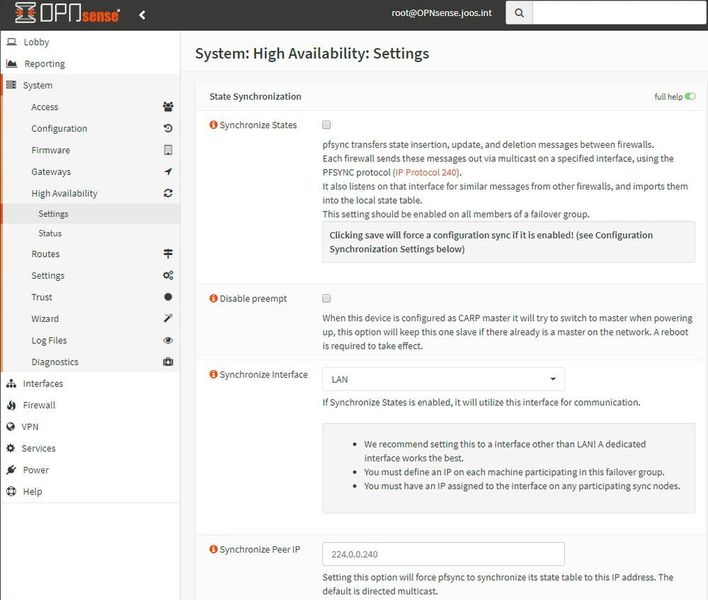Click the Gateways arrow icon
708x600 pixels.
pos(168,172)
